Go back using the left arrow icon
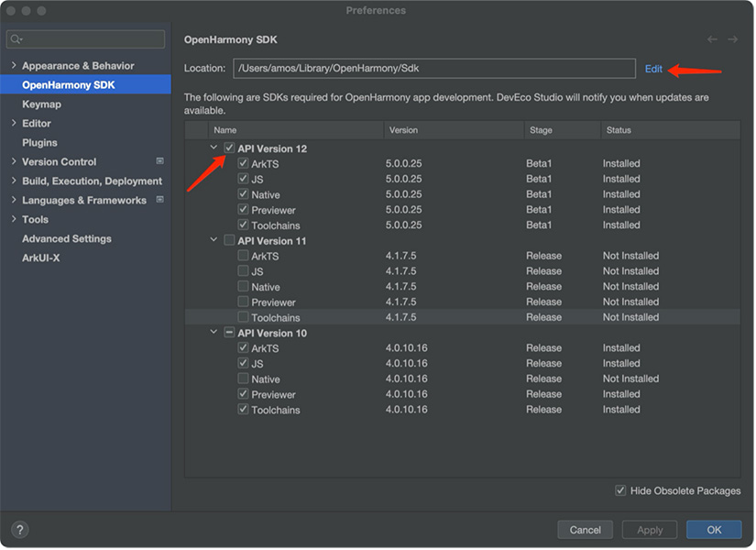The height and width of the screenshot is (550, 756). (x=712, y=39)
